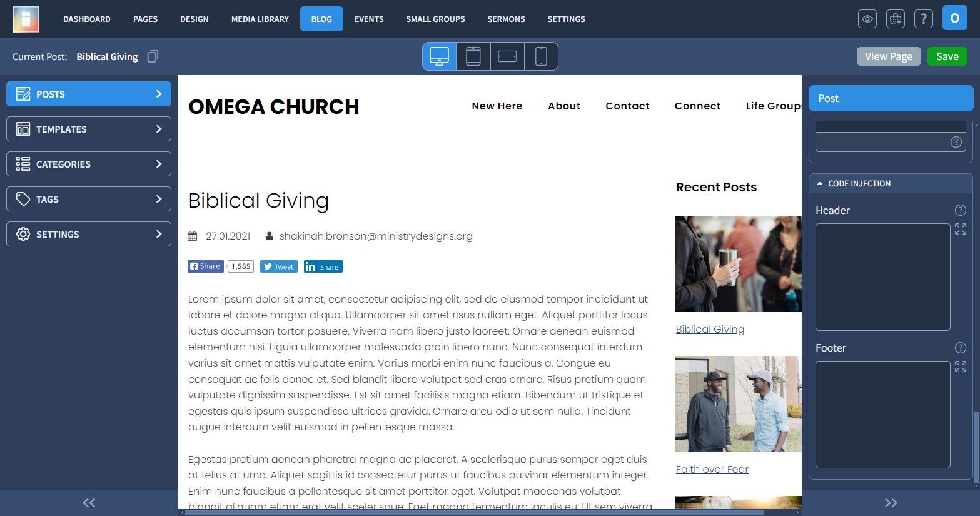
Task: Open the Media Library tab
Action: click(260, 19)
